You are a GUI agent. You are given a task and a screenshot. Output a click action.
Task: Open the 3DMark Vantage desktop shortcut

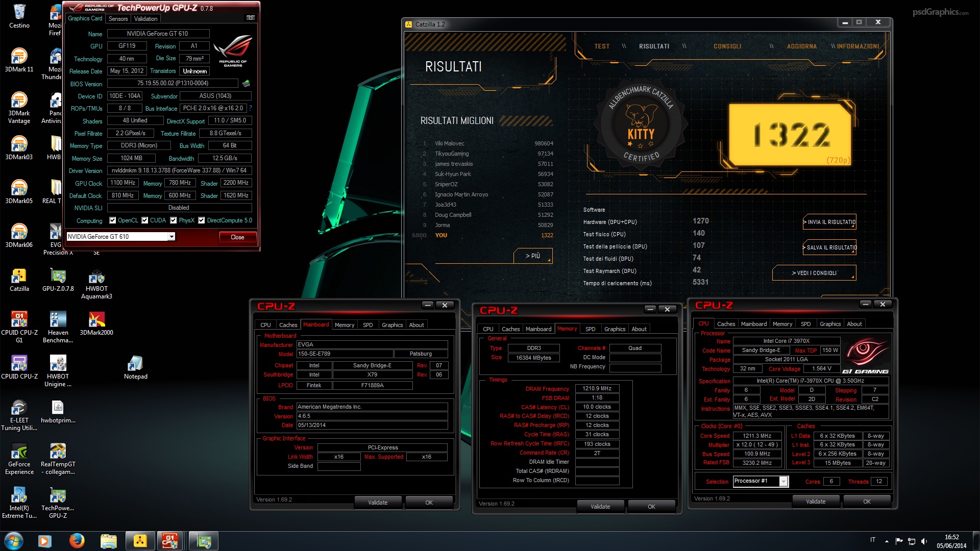tap(19, 108)
